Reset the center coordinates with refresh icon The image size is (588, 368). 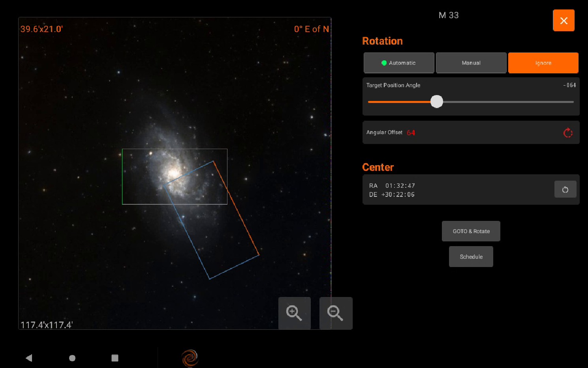click(x=565, y=189)
